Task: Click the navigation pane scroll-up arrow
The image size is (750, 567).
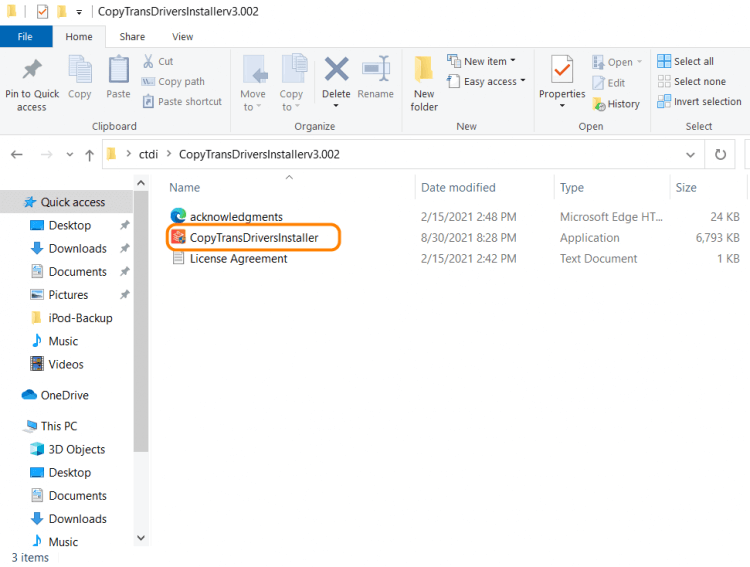Action: click(x=141, y=183)
